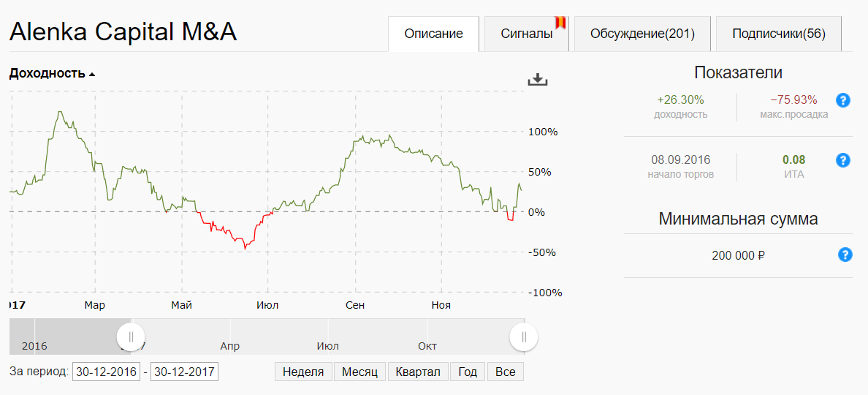This screenshot has height=395, width=868.
Task: Click the right handle of the range slider
Action: pos(524,336)
